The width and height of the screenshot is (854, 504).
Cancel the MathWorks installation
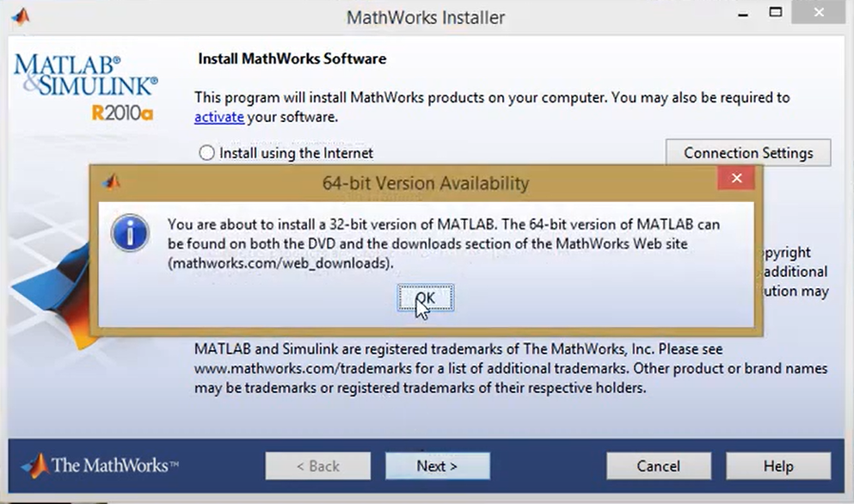coord(658,466)
